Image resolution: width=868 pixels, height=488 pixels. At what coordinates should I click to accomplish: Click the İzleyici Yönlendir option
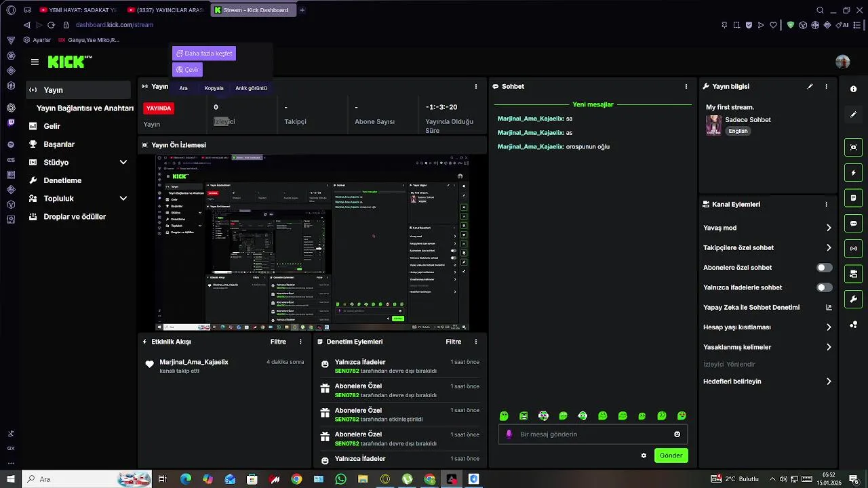729,365
